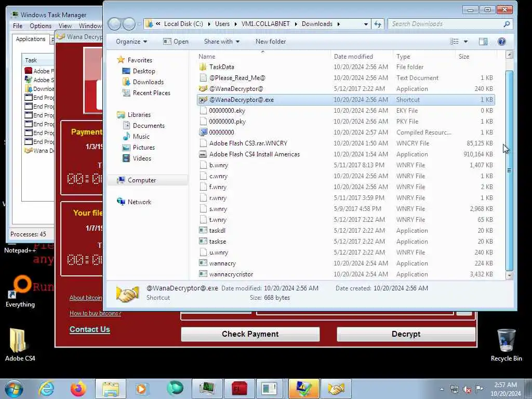532x399 pixels.
Task: Open the About bitcoin link
Action: tap(86, 298)
